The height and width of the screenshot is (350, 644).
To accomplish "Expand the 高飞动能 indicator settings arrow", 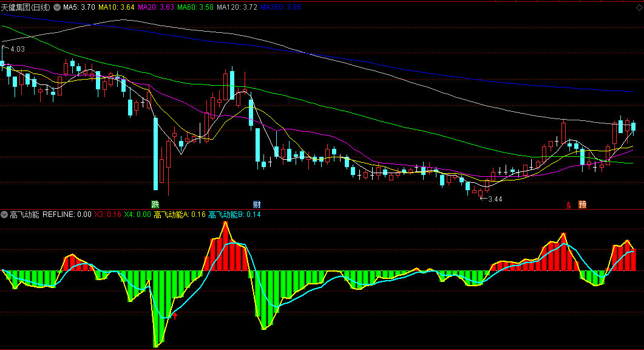I will 4,214.
